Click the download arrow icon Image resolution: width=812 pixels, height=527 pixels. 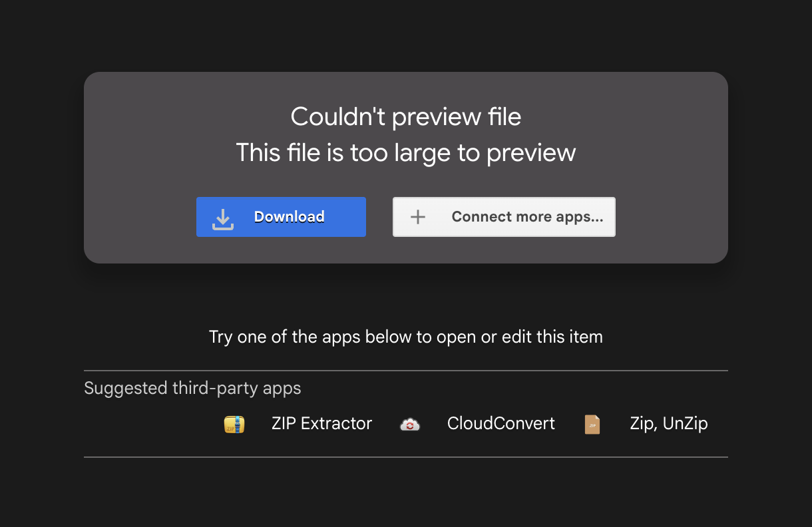[223, 218]
